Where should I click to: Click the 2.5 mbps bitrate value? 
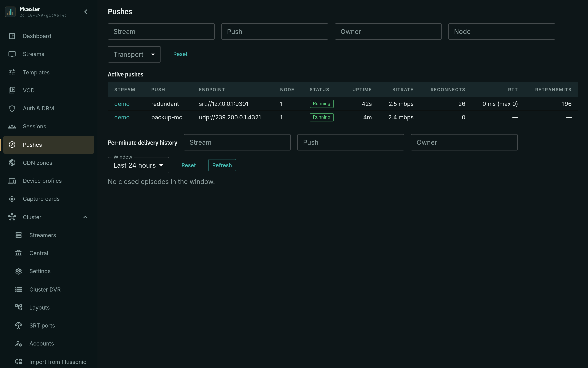coord(401,104)
